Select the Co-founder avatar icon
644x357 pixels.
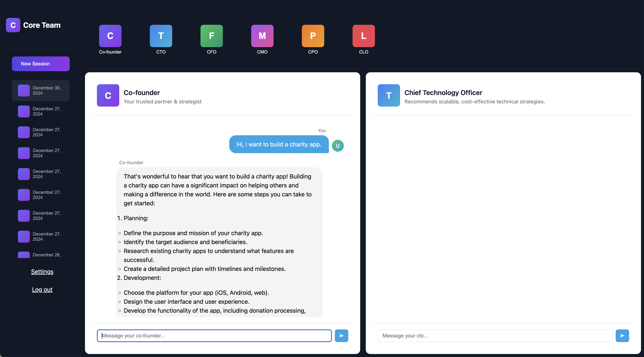110,36
